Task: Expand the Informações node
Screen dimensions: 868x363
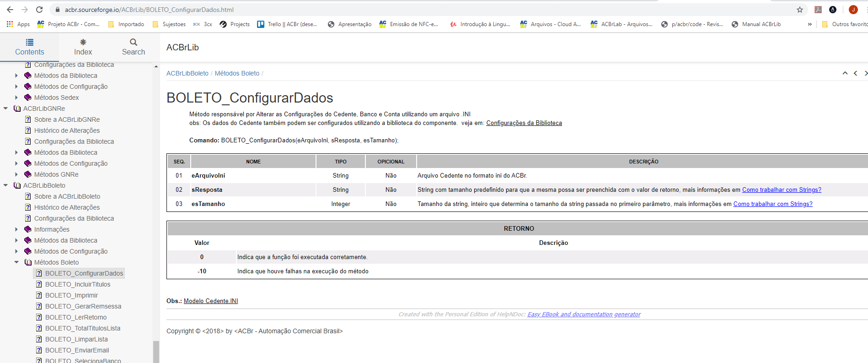Action: 16,229
